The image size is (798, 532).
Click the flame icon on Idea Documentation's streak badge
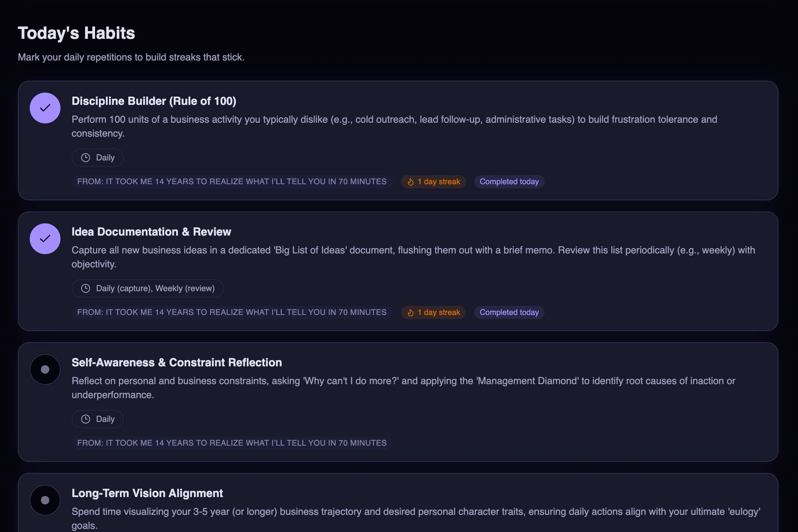point(410,312)
